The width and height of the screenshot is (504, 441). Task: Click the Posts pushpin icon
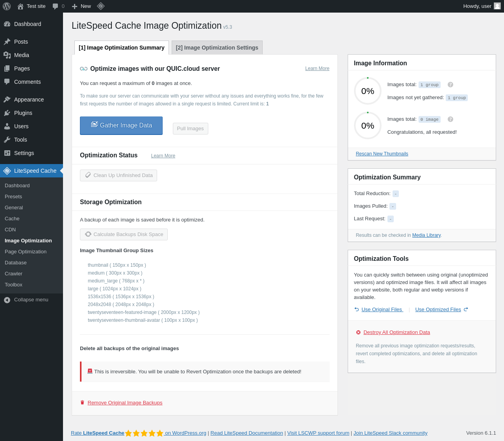7,42
